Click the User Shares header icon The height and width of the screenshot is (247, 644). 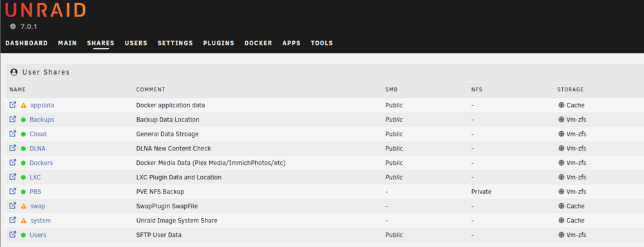14,72
